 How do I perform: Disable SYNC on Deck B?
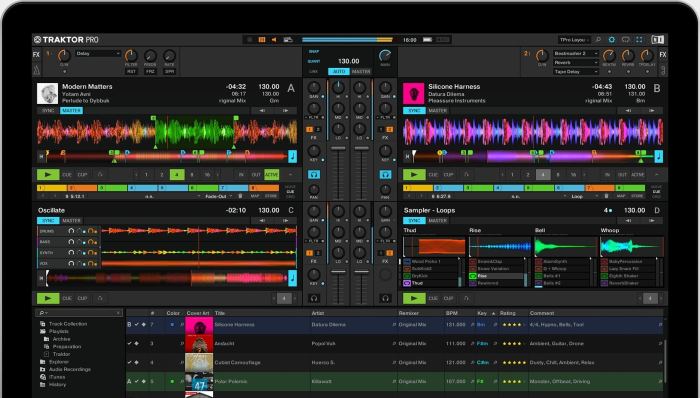point(414,111)
